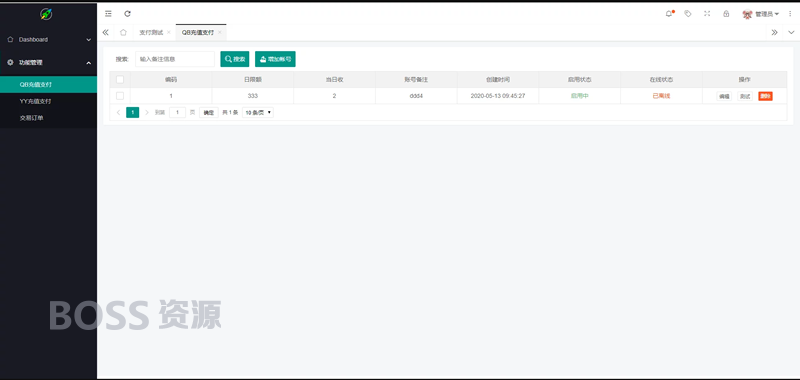Open notifications via the bell icon
This screenshot has width=800, height=380.
pos(669,14)
